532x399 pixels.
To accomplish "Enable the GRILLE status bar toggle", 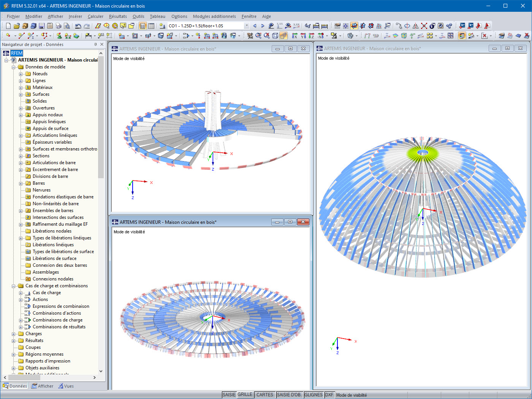I will point(245,395).
